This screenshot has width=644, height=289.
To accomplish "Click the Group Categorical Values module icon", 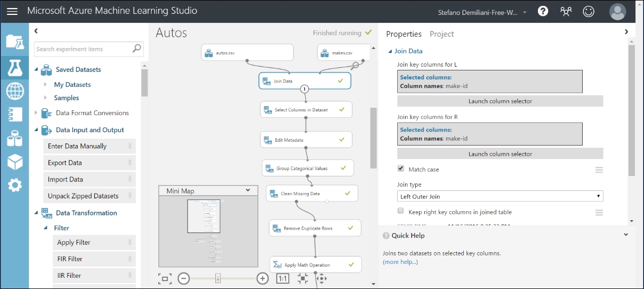I will pyautogui.click(x=270, y=168).
